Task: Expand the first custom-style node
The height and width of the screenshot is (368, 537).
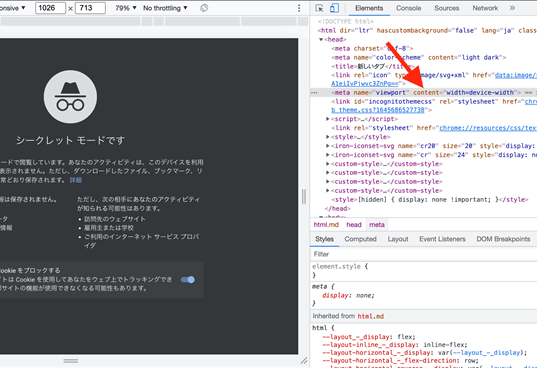Action: click(x=328, y=164)
